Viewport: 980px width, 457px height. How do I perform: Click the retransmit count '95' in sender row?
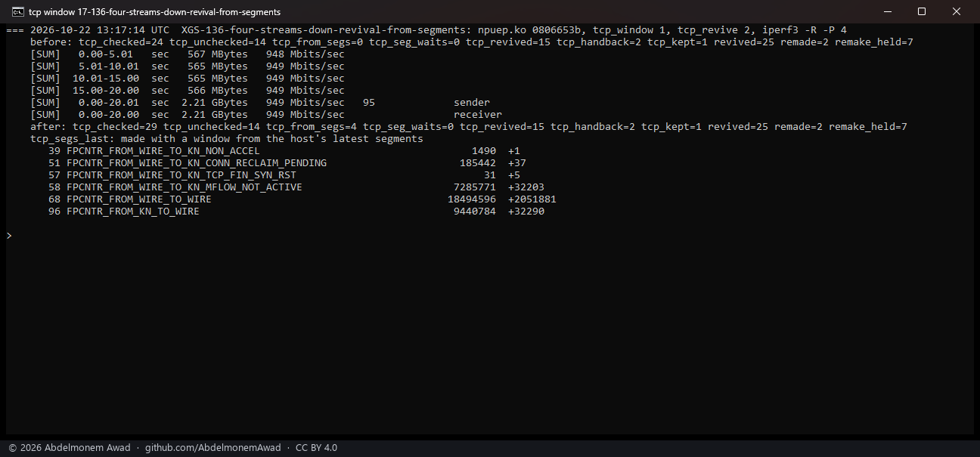click(x=369, y=103)
